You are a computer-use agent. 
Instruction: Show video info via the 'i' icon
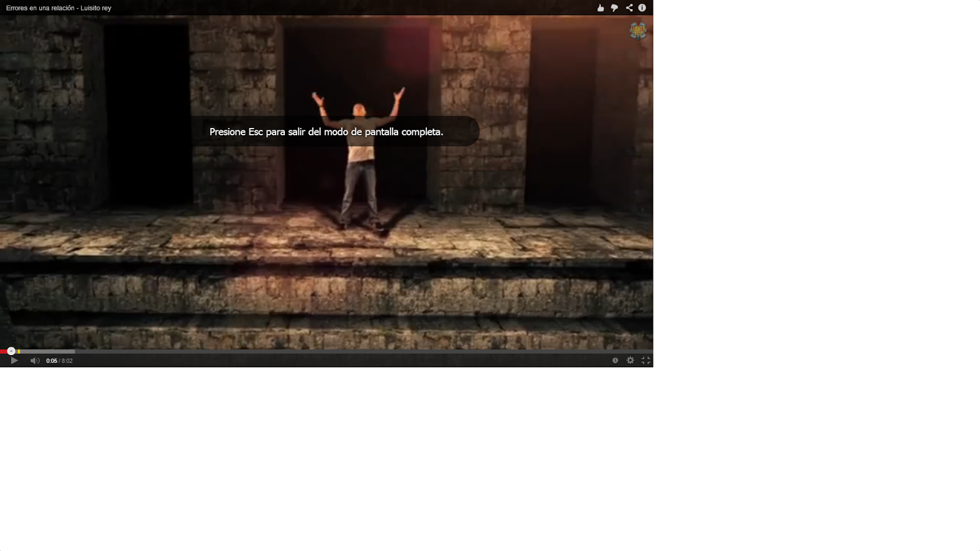642,8
